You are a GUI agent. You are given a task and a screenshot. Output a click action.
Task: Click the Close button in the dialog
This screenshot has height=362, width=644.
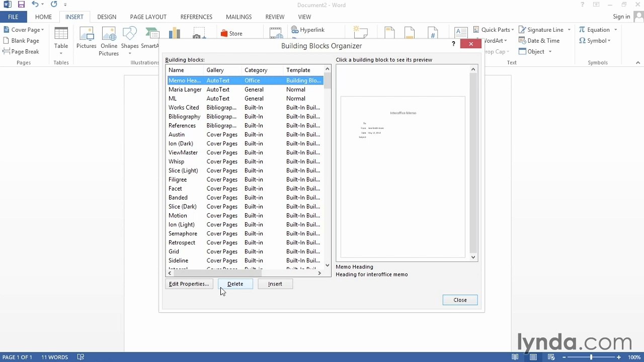460,300
